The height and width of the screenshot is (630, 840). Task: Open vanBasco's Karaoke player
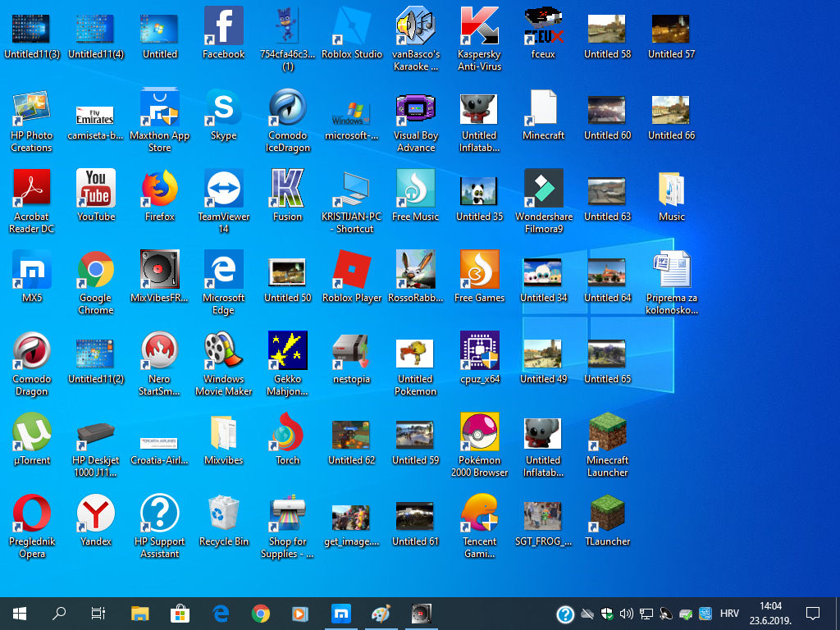pyautogui.click(x=415, y=29)
